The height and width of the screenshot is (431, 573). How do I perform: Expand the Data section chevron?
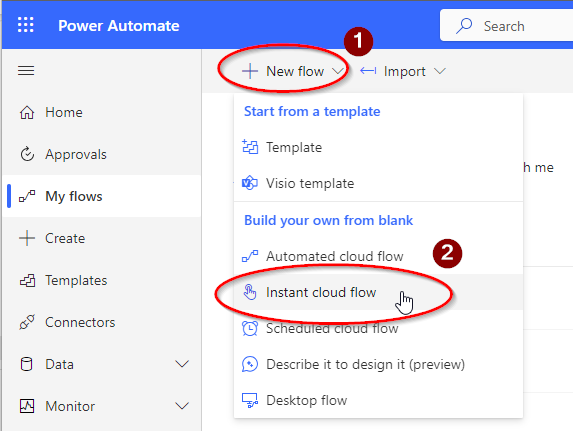click(x=182, y=364)
